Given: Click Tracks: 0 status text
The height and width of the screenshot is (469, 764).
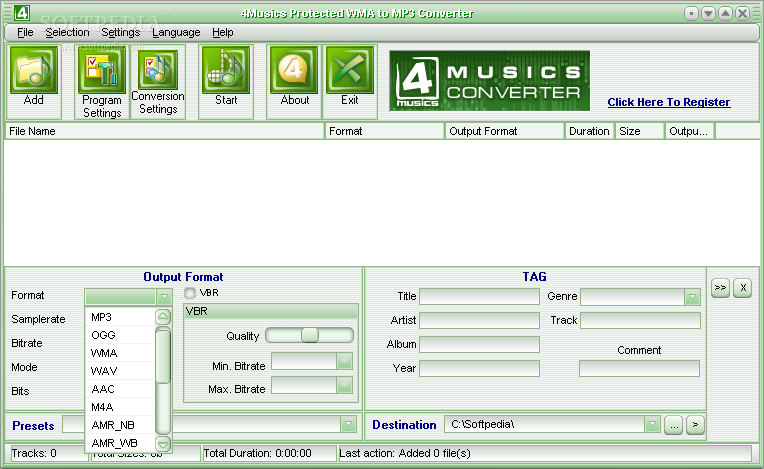Looking at the screenshot, I should pyautogui.click(x=34, y=453).
